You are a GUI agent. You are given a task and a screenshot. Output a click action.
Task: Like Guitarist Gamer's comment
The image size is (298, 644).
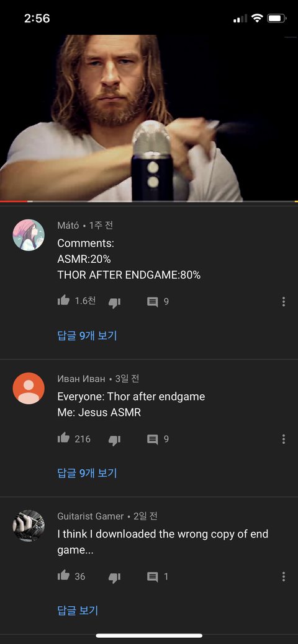(63, 576)
